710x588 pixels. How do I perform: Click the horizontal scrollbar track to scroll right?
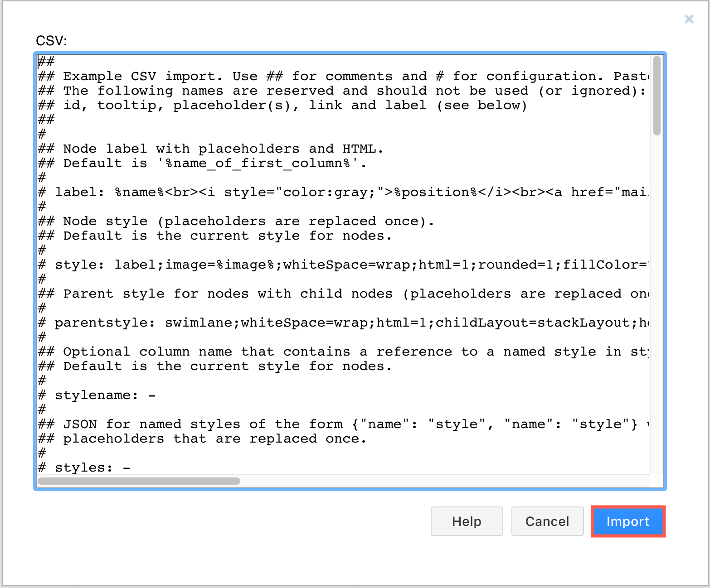tap(453, 481)
